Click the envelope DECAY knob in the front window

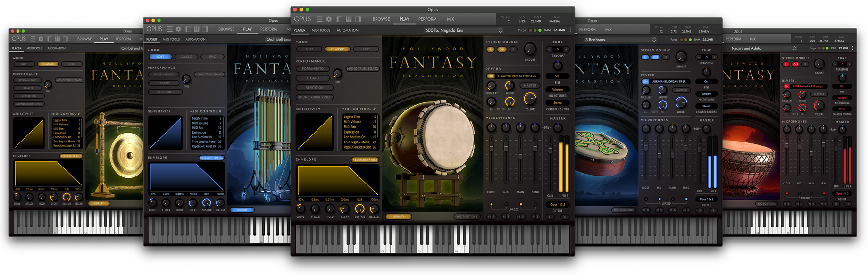coord(344,209)
